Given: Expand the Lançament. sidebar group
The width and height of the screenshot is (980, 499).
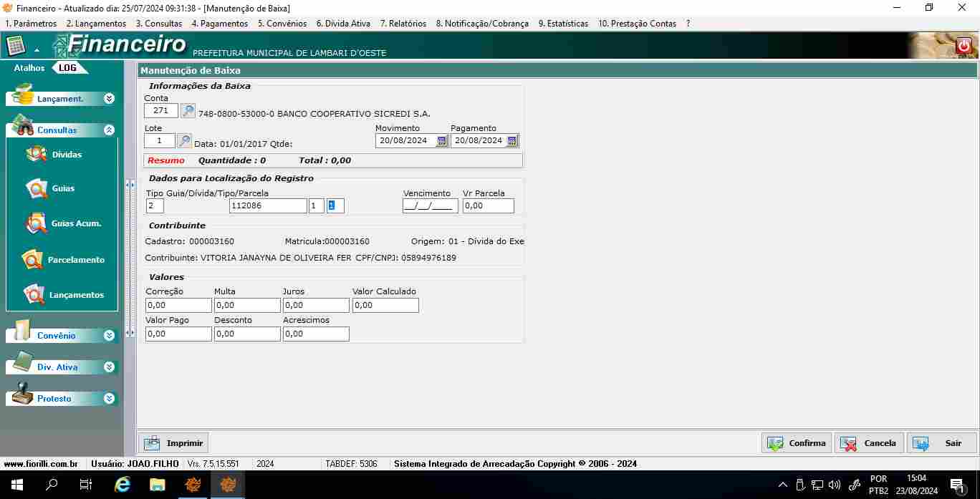Looking at the screenshot, I should point(109,99).
